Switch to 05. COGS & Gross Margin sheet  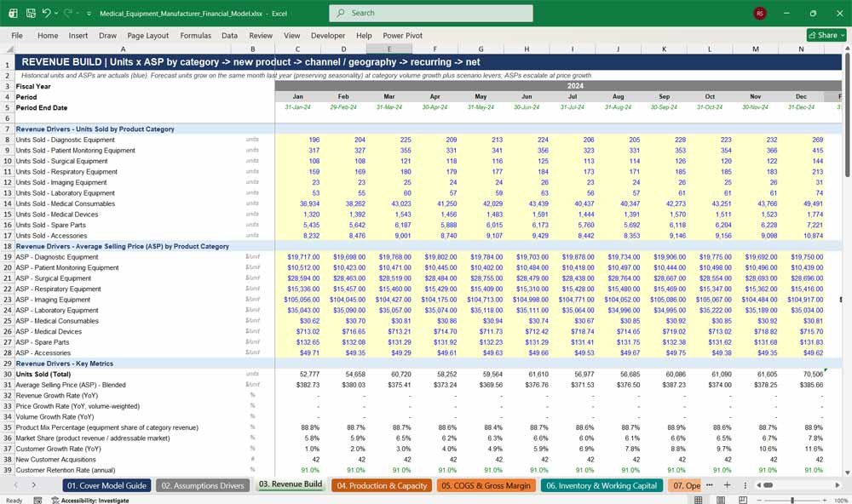point(486,485)
